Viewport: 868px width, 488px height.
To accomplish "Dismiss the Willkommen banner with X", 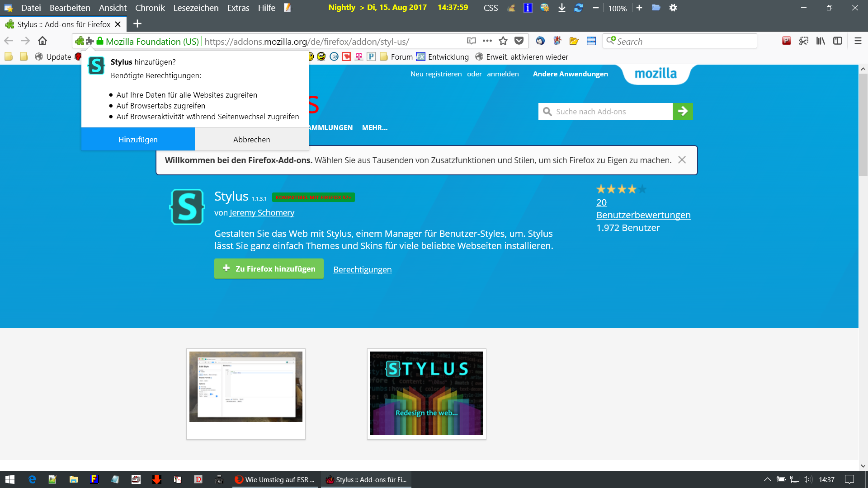I will tap(682, 160).
